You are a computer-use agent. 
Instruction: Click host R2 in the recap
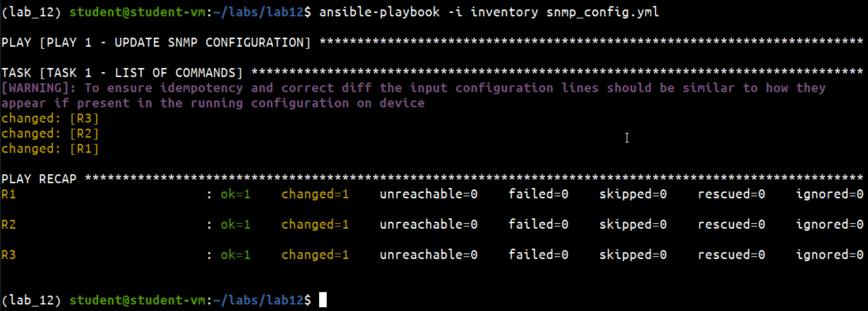click(9, 225)
